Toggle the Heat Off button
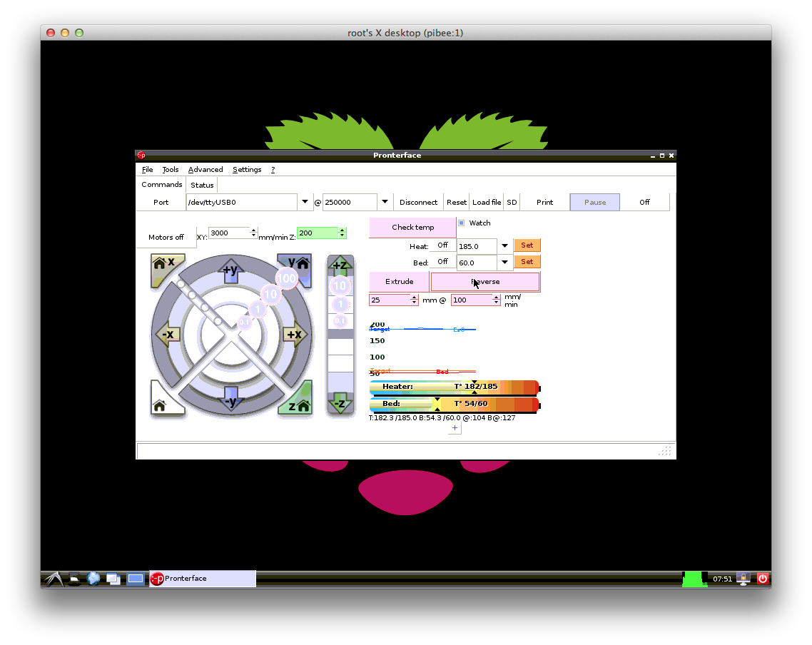The width and height of the screenshot is (812, 645). (x=443, y=245)
